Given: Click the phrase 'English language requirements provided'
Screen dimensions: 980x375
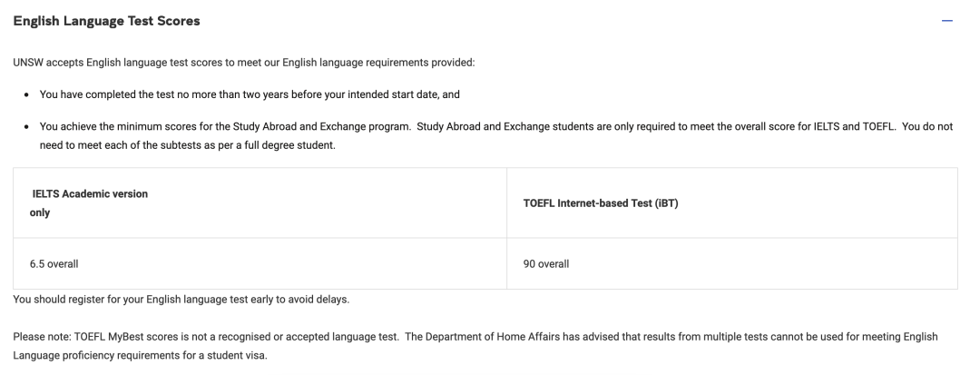Looking at the screenshot, I should pyautogui.click(x=378, y=64).
